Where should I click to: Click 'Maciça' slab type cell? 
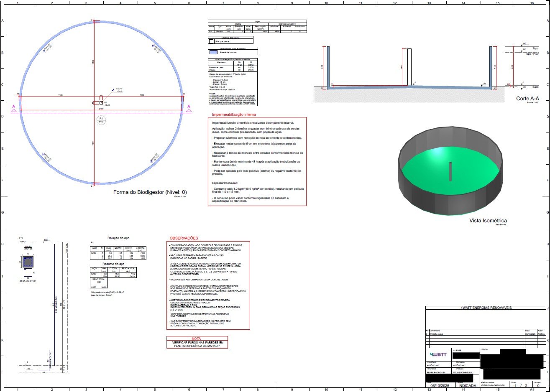click(220, 31)
